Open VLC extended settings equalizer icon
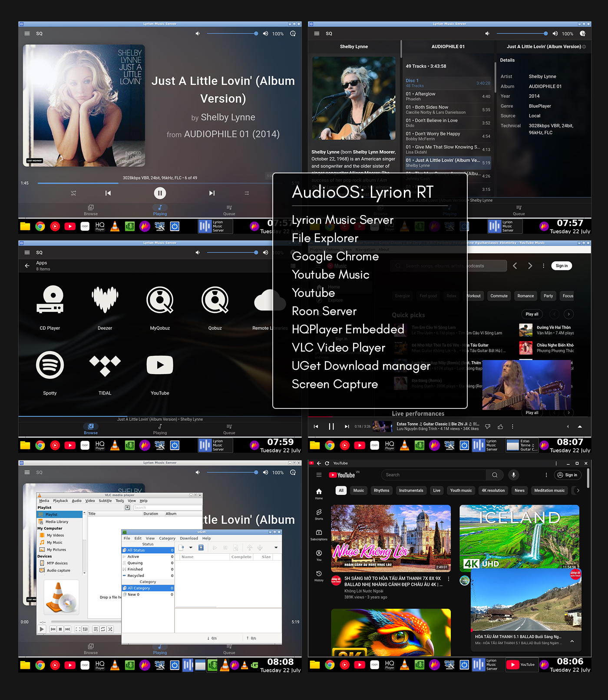This screenshot has width=608, height=700. (x=85, y=629)
